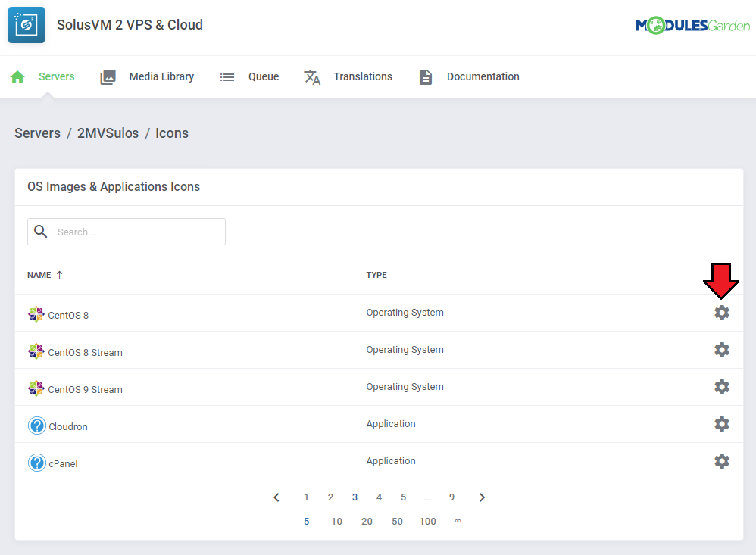This screenshot has height=555, width=756.
Task: Show 10 entries per page
Action: point(336,521)
